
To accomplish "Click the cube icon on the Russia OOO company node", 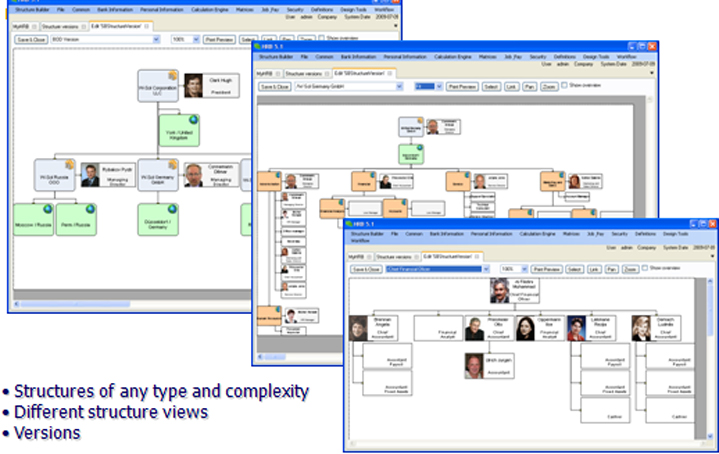I will (x=69, y=165).
